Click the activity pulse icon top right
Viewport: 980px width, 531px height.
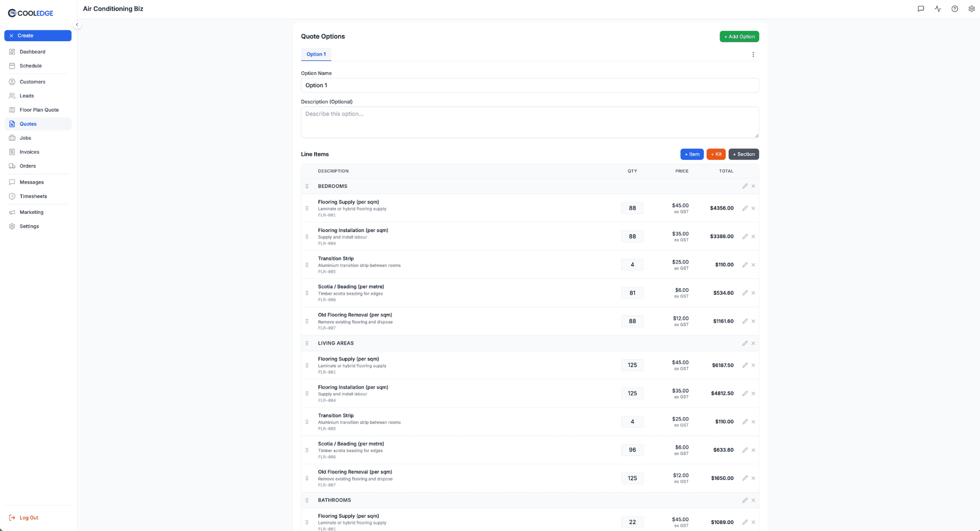(x=938, y=9)
